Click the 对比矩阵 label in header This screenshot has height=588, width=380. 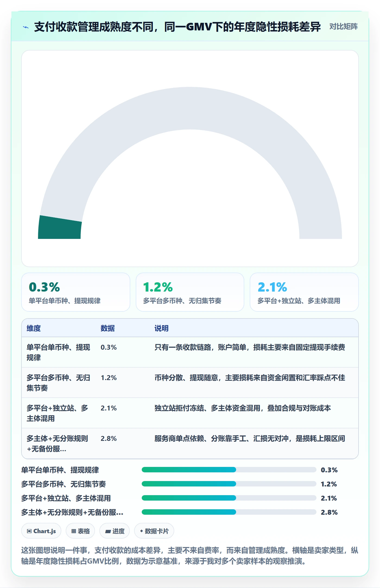[x=343, y=27]
